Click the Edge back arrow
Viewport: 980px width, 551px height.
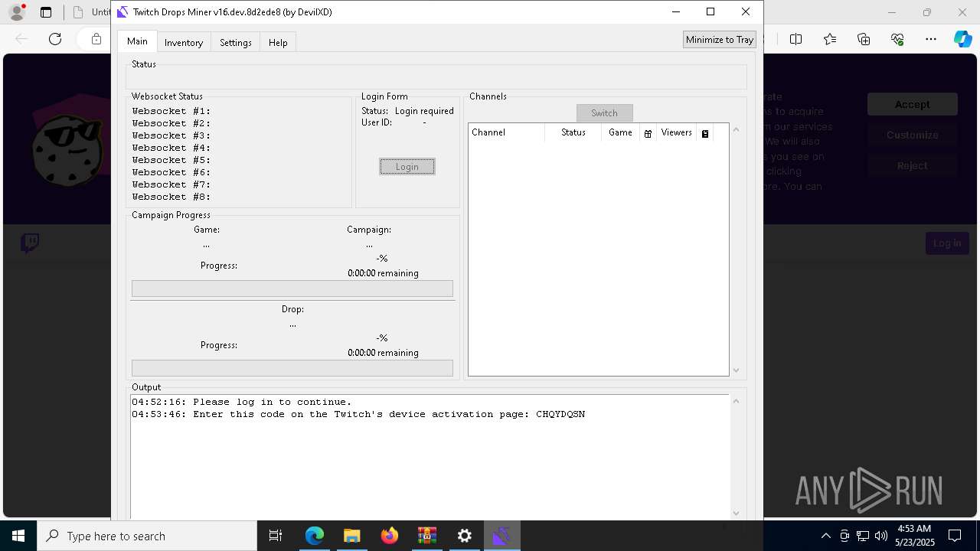[21, 39]
